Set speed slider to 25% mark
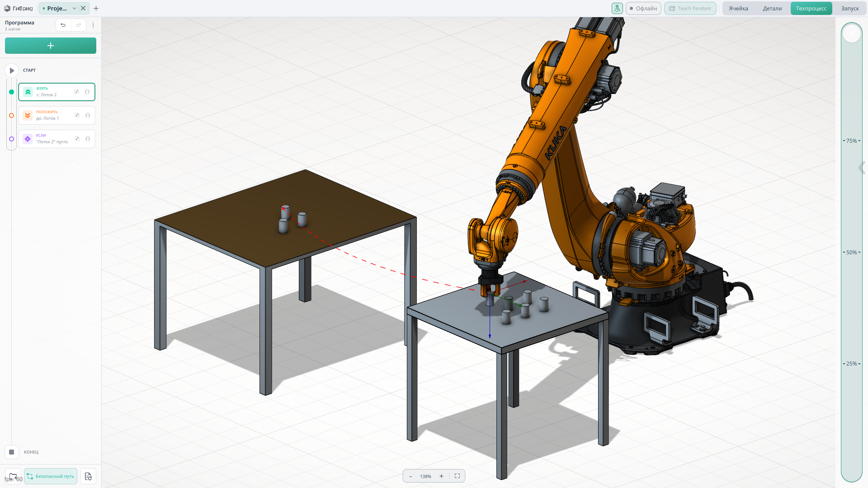 (852, 364)
